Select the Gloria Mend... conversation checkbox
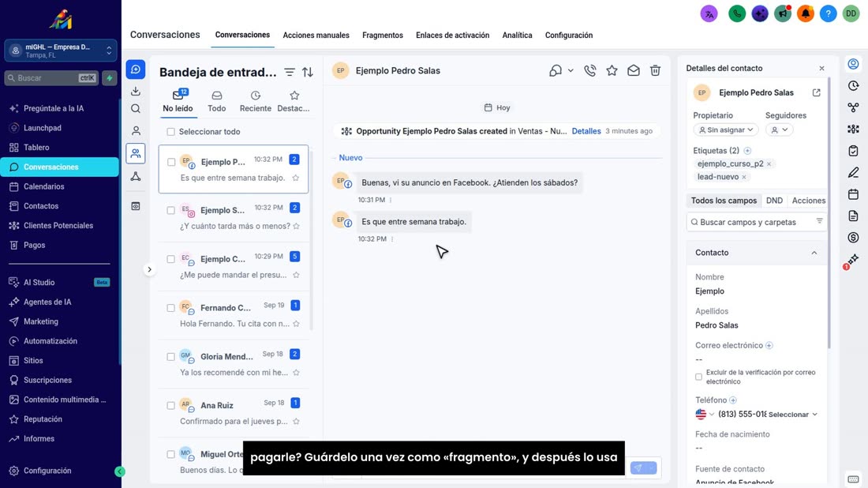This screenshot has height=488, width=868. 171,357
